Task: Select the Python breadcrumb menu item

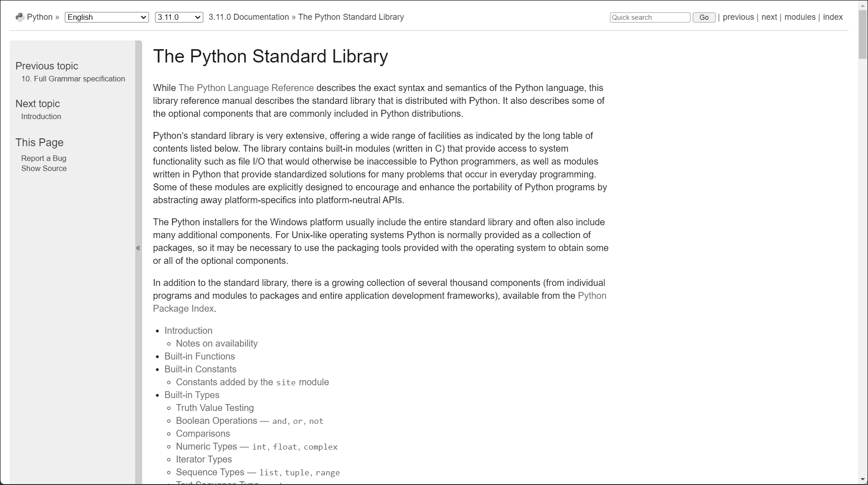Action: pos(40,17)
